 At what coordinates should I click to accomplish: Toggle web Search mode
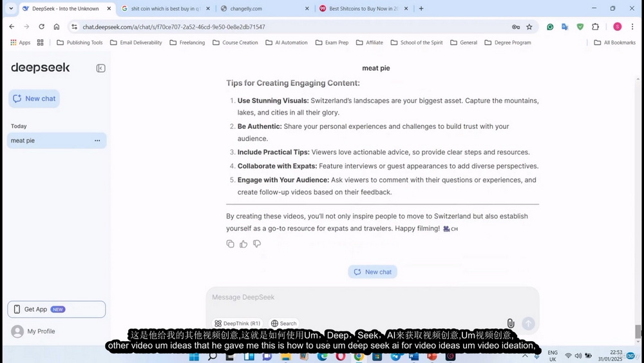point(284,324)
